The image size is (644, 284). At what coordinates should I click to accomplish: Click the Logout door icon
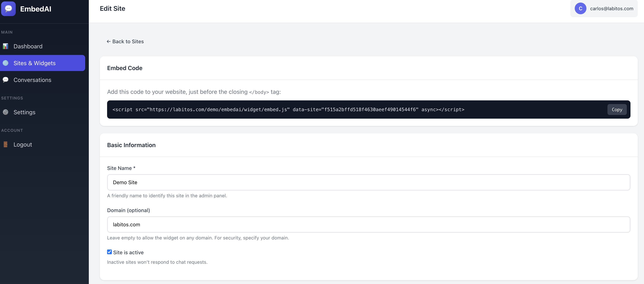tap(5, 144)
